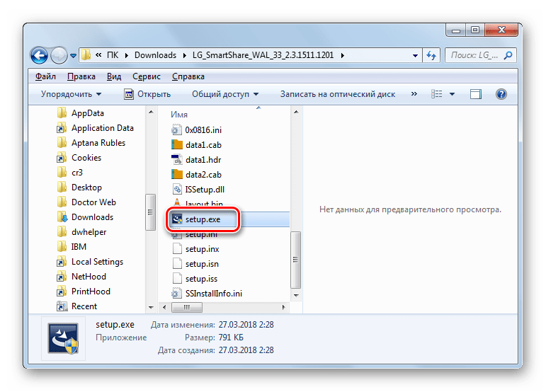The image size is (546, 392).
Task: Select the setup.isn file
Action: point(202,264)
